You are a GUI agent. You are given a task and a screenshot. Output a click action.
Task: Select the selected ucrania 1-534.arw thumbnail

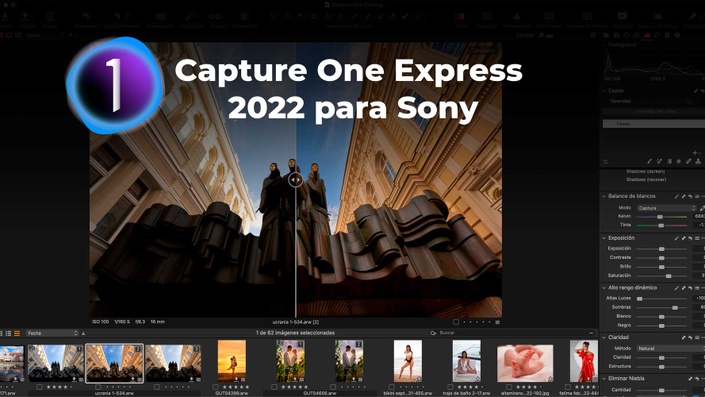point(114,363)
